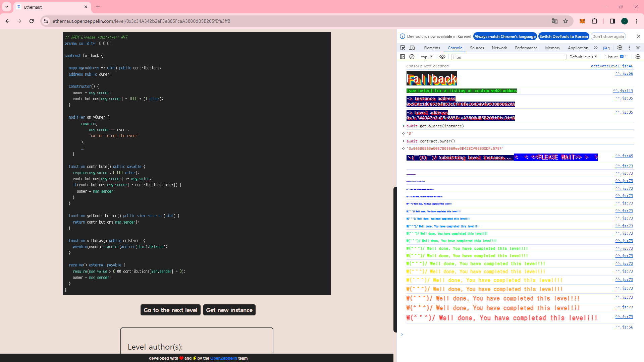Switch to the Sources tab
The height and width of the screenshot is (362, 644).
[x=477, y=48]
